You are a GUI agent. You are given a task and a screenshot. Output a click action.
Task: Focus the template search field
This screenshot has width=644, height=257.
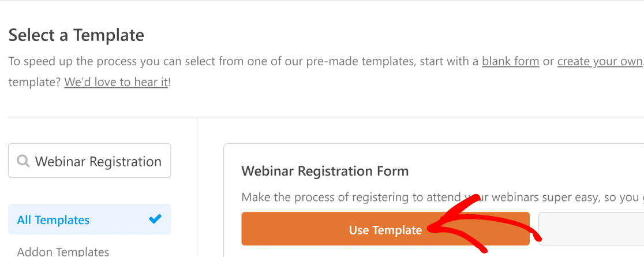[x=98, y=161]
